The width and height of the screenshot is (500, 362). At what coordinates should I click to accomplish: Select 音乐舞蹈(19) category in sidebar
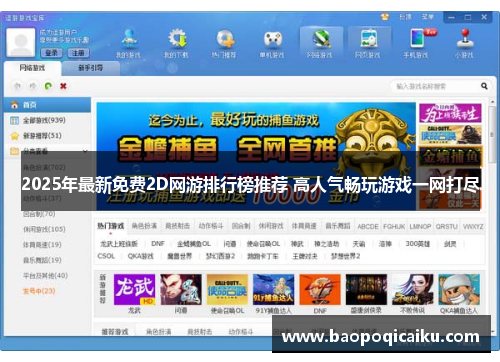point(42,260)
